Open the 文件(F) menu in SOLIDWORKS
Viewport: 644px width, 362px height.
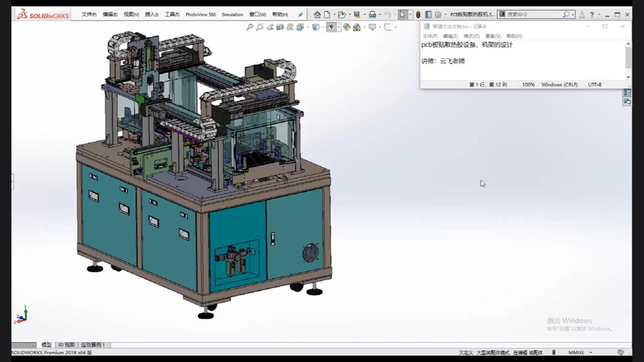pos(89,14)
